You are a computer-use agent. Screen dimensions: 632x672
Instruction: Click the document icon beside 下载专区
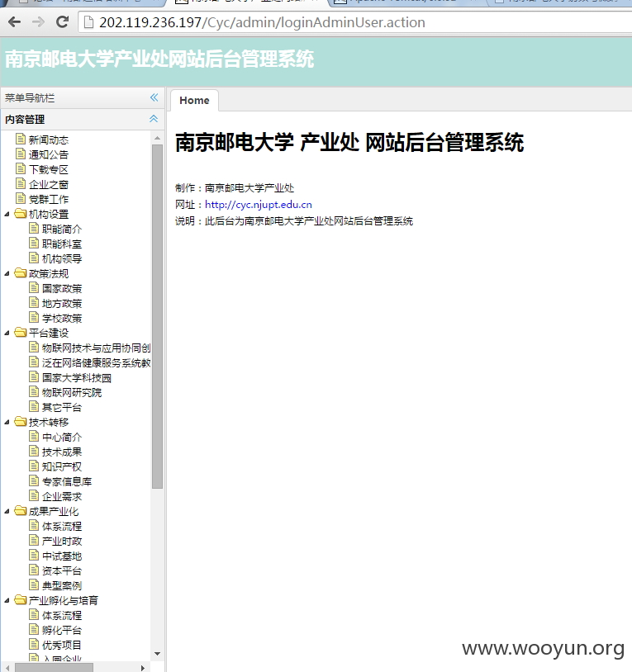coord(21,168)
